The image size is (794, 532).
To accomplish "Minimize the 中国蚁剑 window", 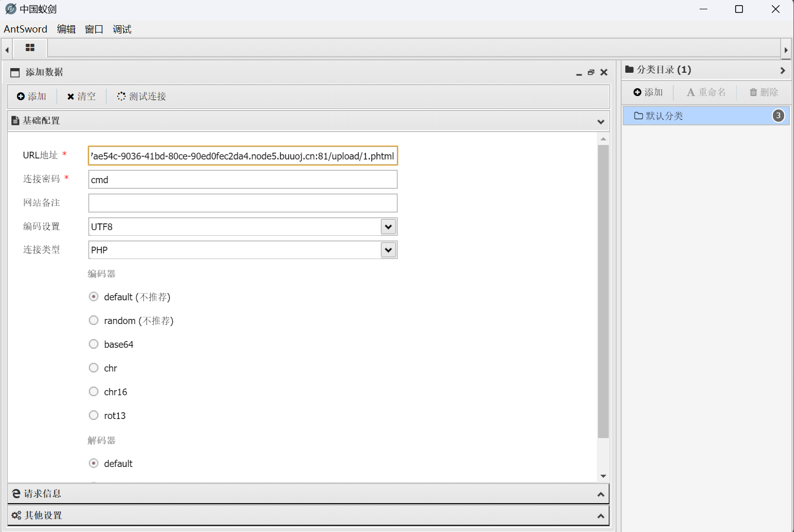I will pos(704,9).
